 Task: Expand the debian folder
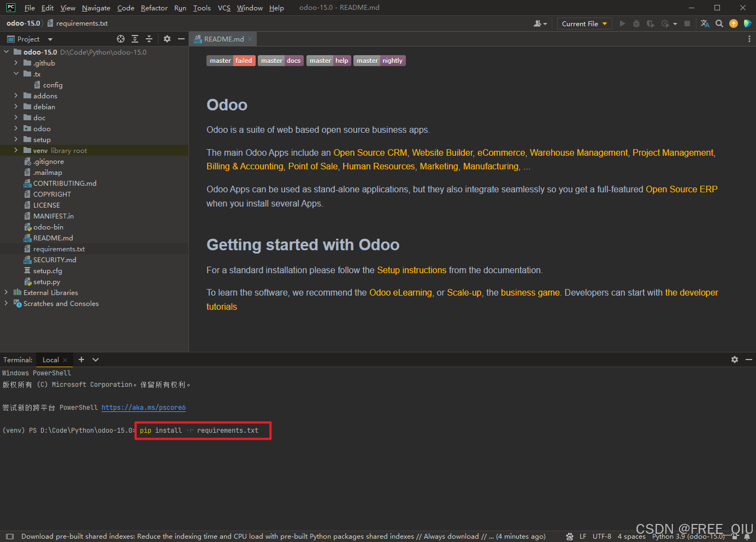pyautogui.click(x=16, y=107)
